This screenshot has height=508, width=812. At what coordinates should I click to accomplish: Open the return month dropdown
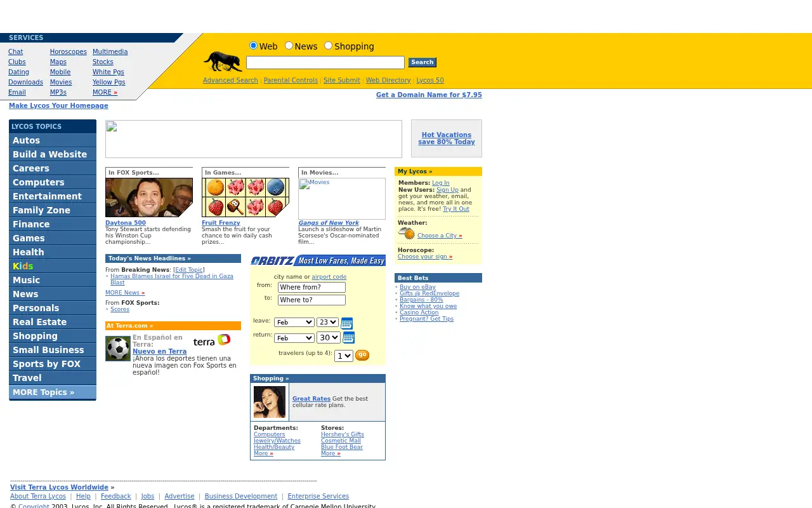(294, 338)
